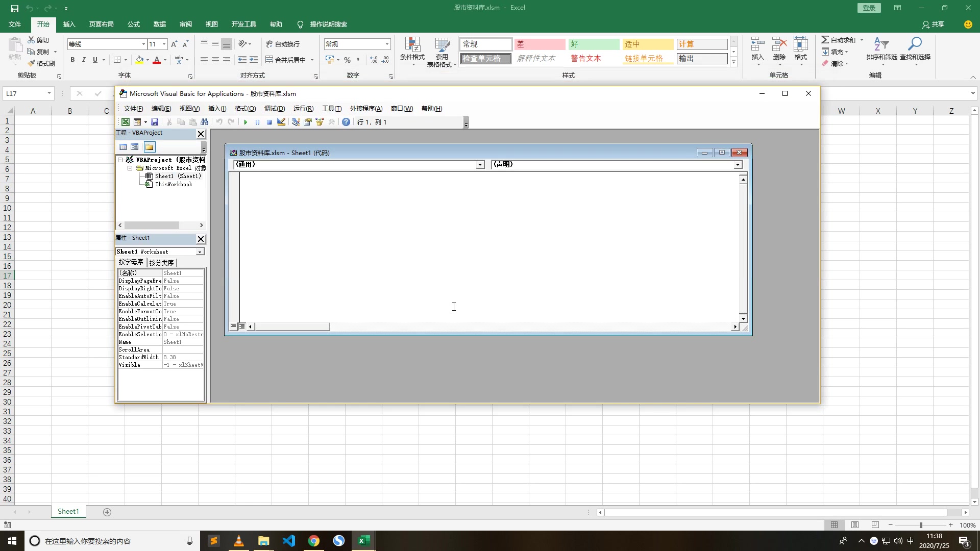Click Increase Font Size icon in ribbon

pyautogui.click(x=174, y=44)
